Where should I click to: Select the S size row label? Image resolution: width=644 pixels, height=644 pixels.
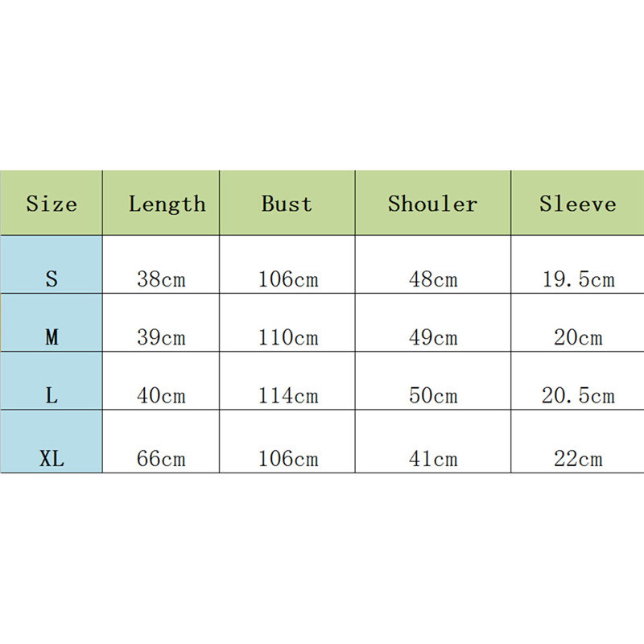(52, 279)
